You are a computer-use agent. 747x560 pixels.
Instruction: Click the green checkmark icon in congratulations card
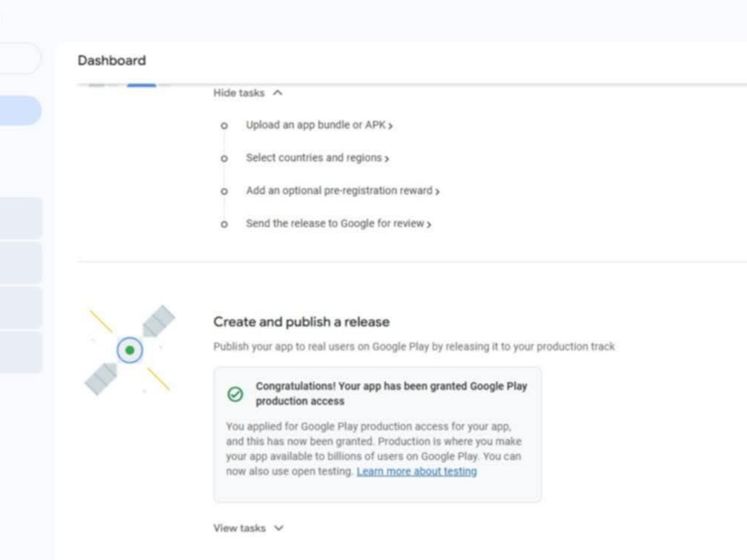click(x=235, y=394)
